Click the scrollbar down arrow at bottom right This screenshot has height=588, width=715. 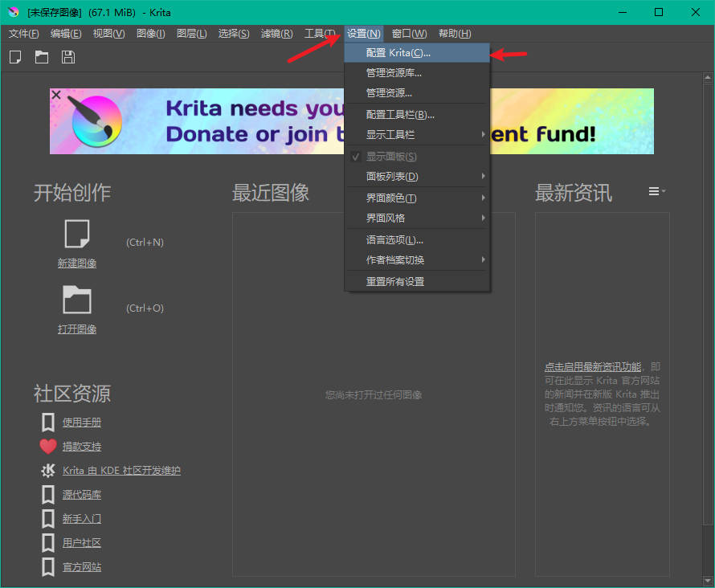click(x=708, y=581)
